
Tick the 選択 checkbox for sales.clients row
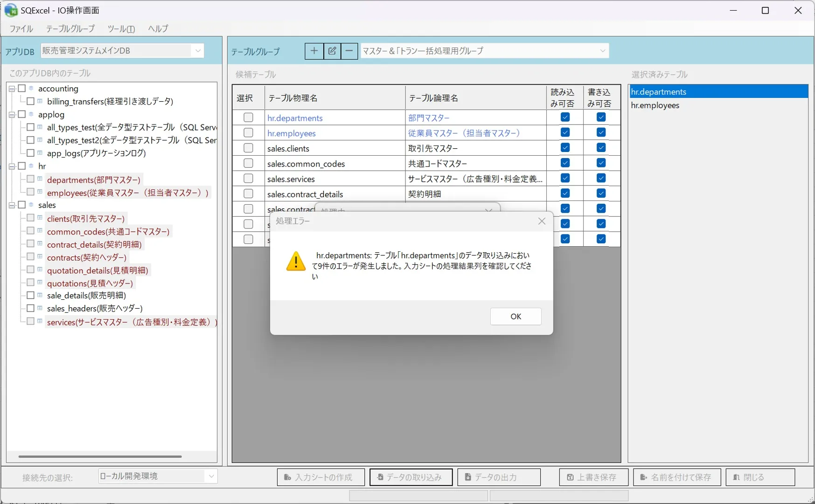[x=248, y=148]
